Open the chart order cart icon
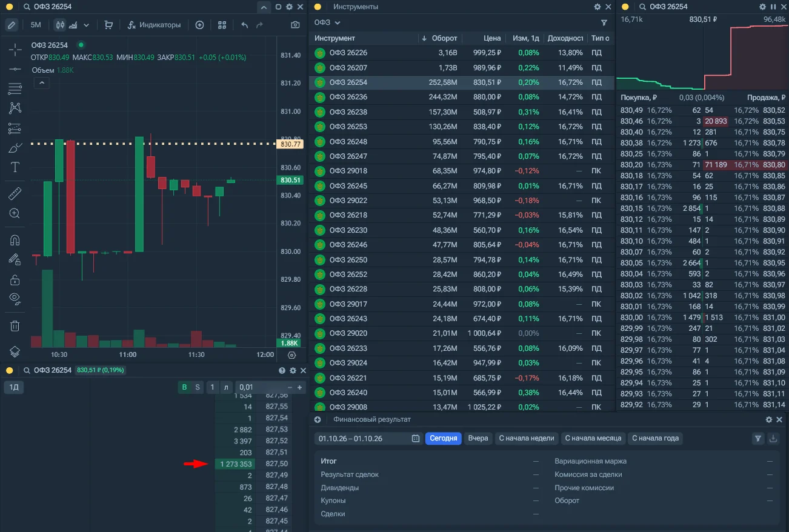 (x=108, y=25)
